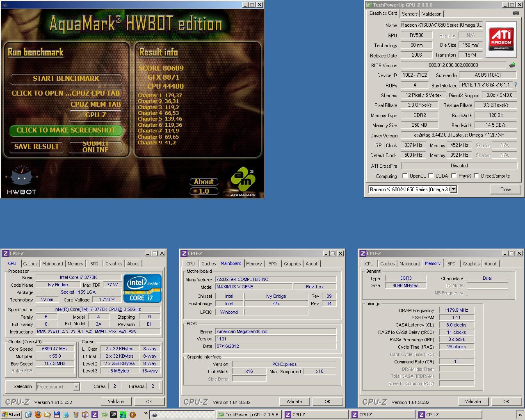Enable the OpenCL checkbox in GPU-Z
Viewport: 525px width, 420px height.
(405, 176)
